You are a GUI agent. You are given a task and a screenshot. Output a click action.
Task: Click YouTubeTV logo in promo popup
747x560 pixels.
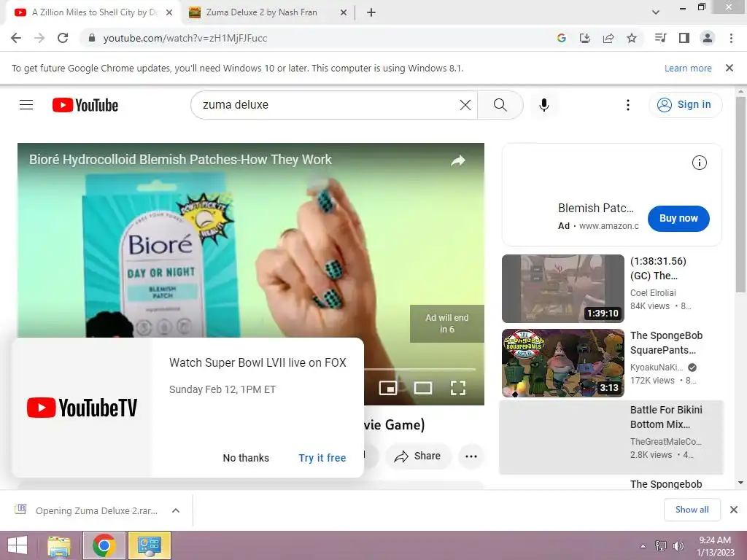[82, 408]
